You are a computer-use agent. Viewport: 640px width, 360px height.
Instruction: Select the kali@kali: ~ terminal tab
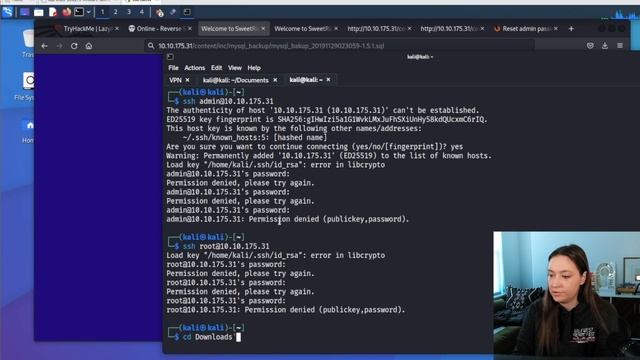click(306, 80)
